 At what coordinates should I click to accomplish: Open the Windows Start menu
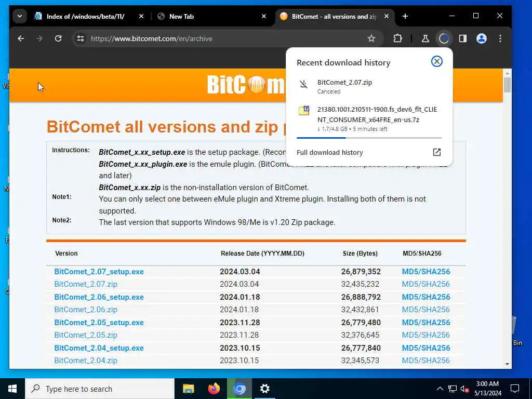[12, 389]
